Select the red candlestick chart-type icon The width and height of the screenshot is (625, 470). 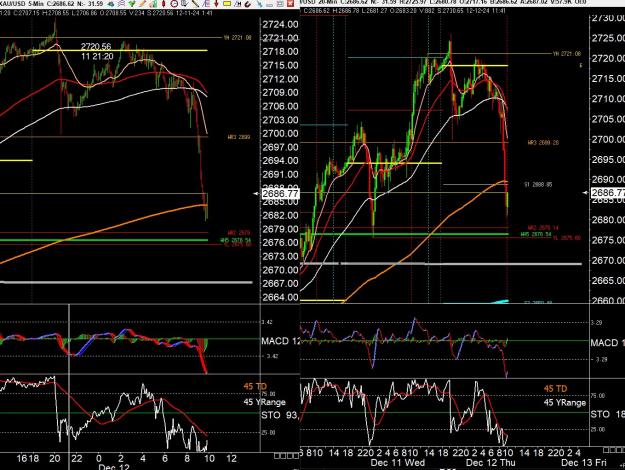pyautogui.click(x=163, y=4)
